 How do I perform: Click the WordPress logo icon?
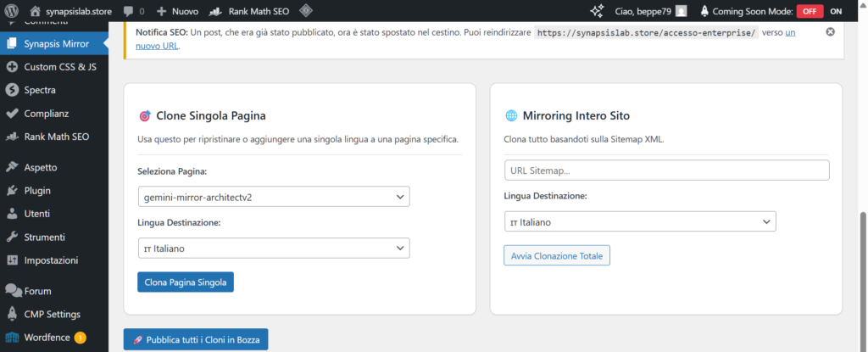click(x=12, y=11)
